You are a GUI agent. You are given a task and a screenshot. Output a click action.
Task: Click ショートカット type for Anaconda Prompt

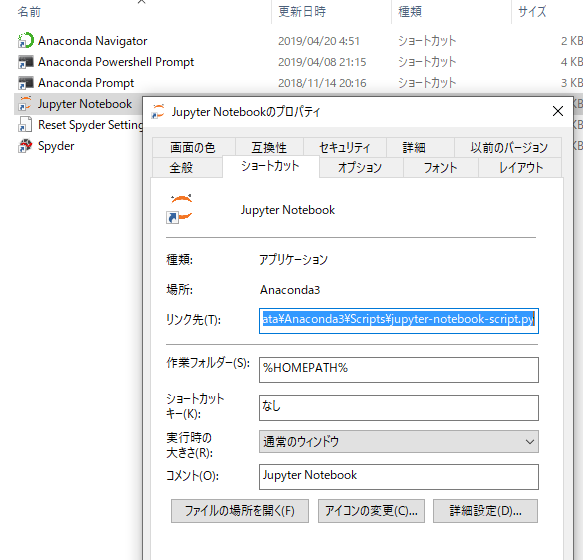pos(427,83)
